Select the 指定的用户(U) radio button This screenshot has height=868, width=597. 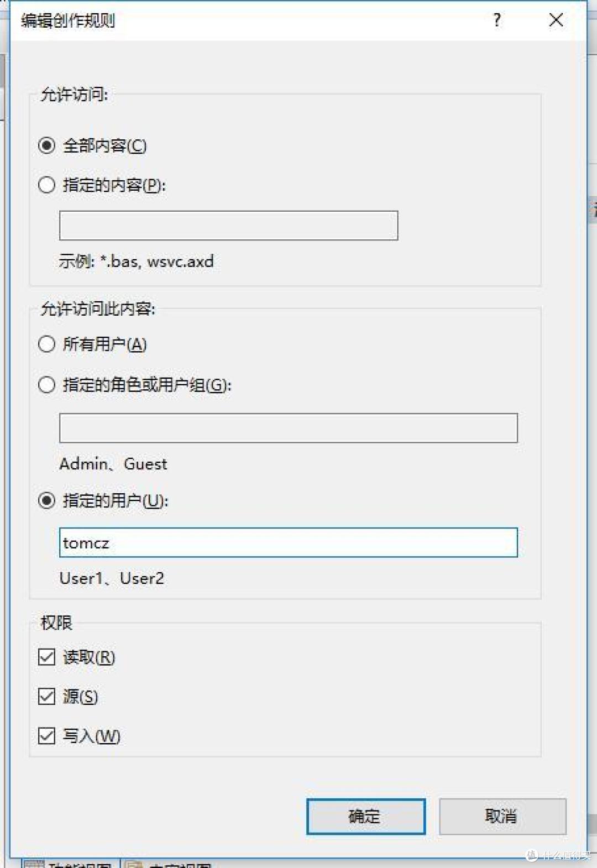tap(46, 501)
